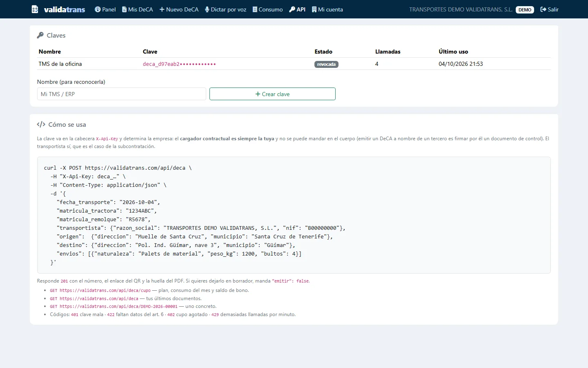This screenshot has height=368, width=588.
Task: Click the Panel gauge icon
Action: tap(98, 9)
